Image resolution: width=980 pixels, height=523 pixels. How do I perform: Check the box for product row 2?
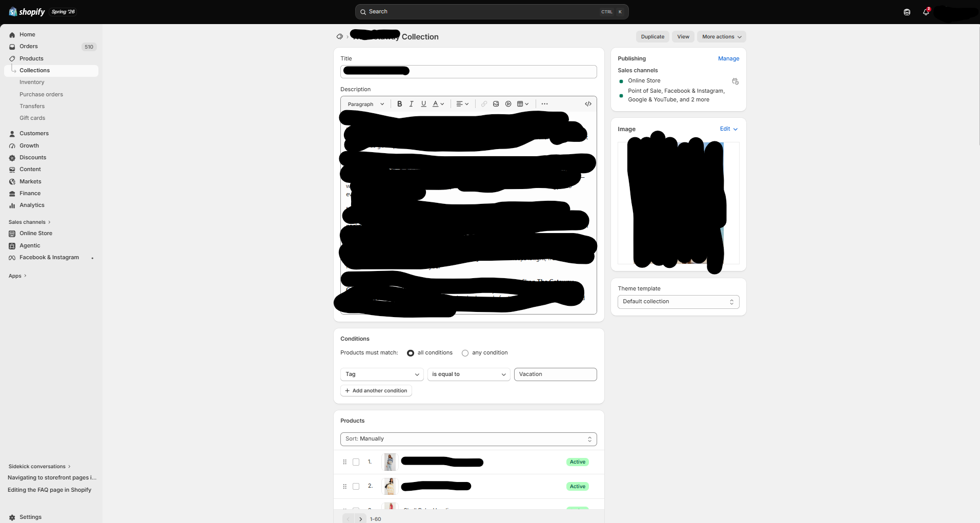tap(356, 487)
